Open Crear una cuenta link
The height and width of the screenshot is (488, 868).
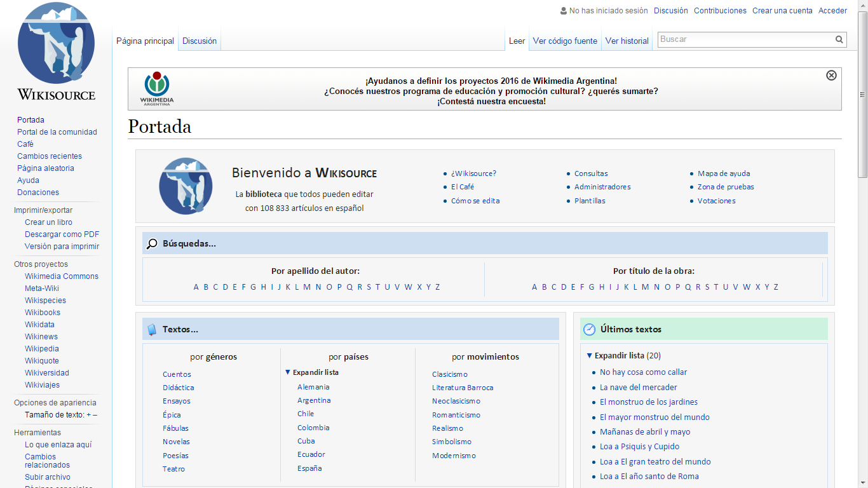coord(782,11)
